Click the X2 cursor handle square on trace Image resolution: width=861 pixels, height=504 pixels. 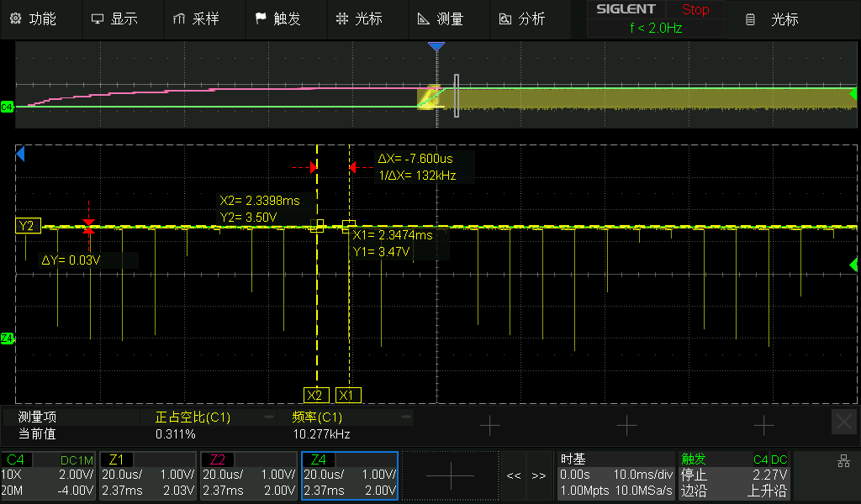pos(317,226)
